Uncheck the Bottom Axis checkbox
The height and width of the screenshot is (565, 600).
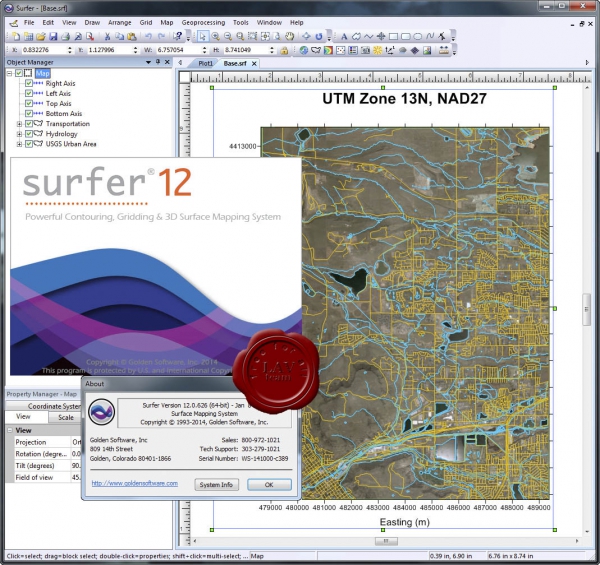point(29,113)
